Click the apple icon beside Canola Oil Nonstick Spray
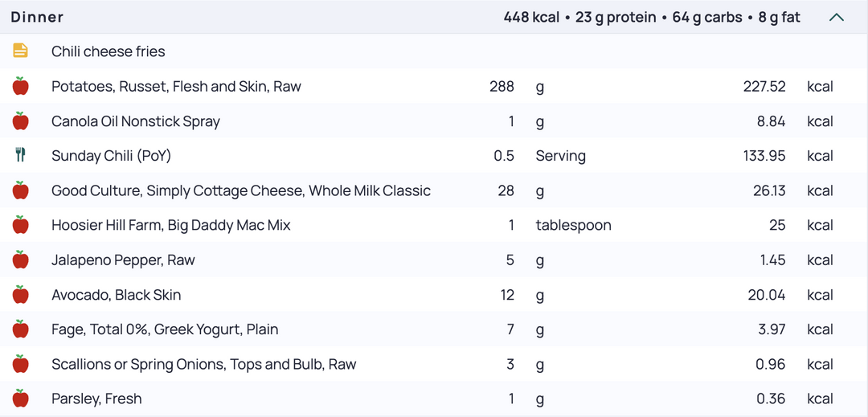The image size is (868, 417). (20, 121)
